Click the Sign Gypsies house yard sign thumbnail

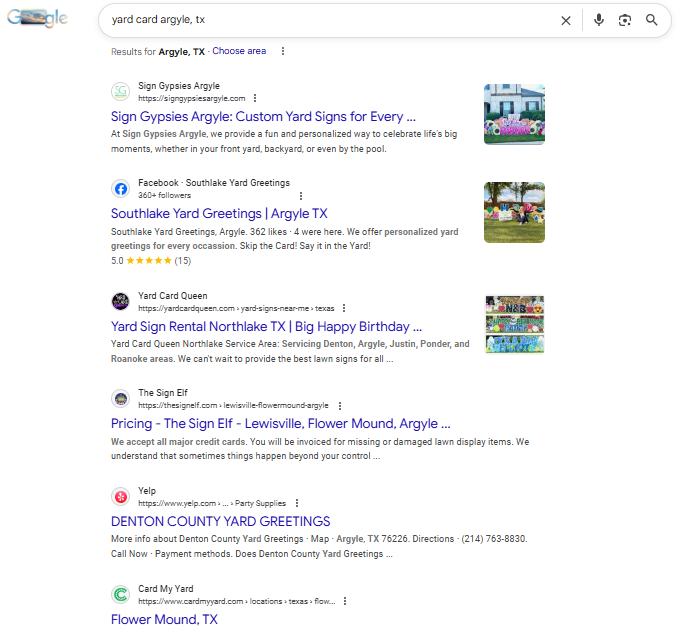tap(514, 114)
